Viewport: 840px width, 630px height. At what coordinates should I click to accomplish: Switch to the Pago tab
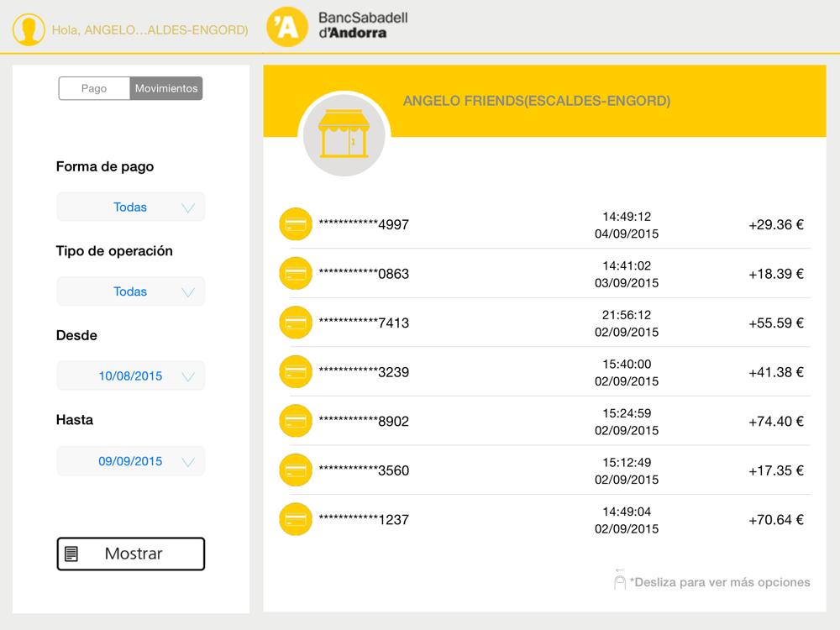[94, 88]
